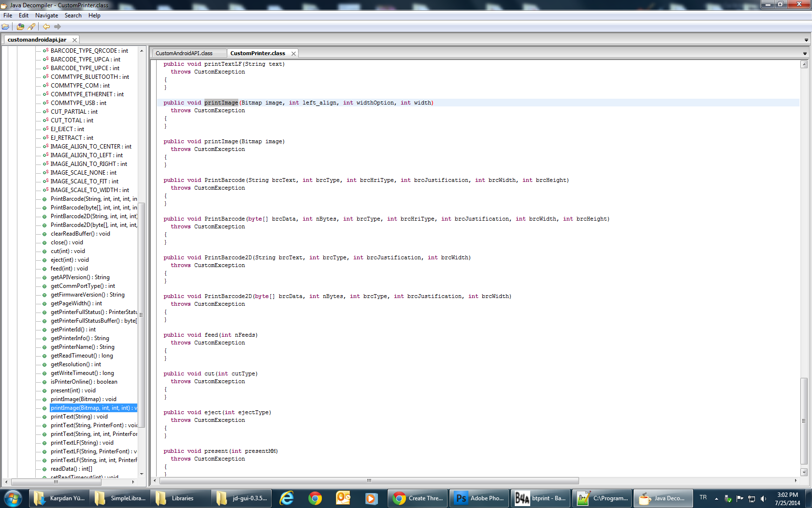Image resolution: width=812 pixels, height=508 pixels.
Task: Select isPrinterOnline() : boolean in tree
Action: pyautogui.click(x=84, y=382)
